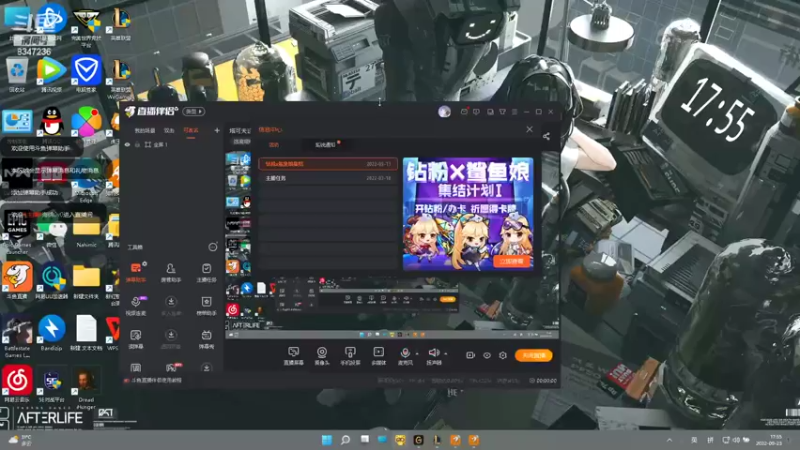The width and height of the screenshot is (800, 450).
Task: Add a camera source
Action: click(x=322, y=356)
